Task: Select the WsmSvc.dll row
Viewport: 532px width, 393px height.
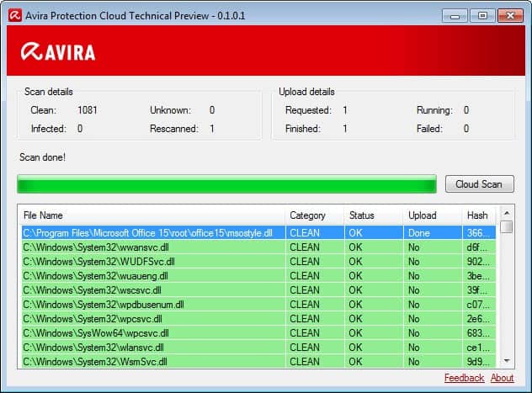Action: click(x=259, y=362)
